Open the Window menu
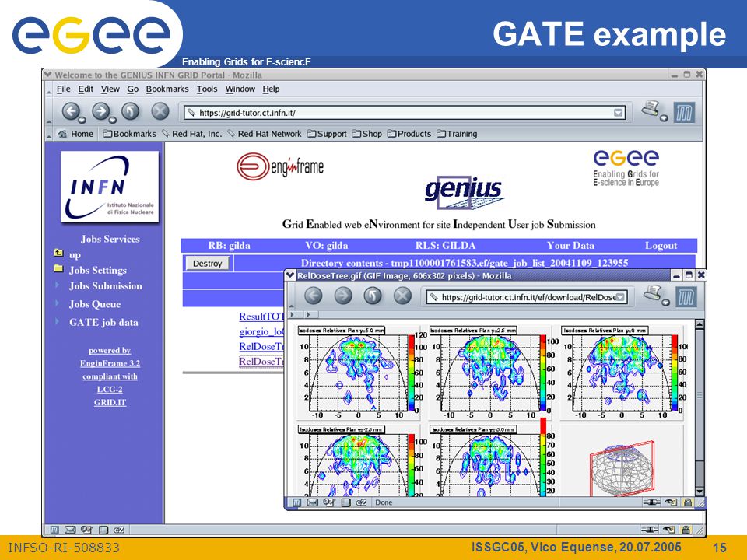Viewport: 747px width, 560px height. [x=240, y=89]
